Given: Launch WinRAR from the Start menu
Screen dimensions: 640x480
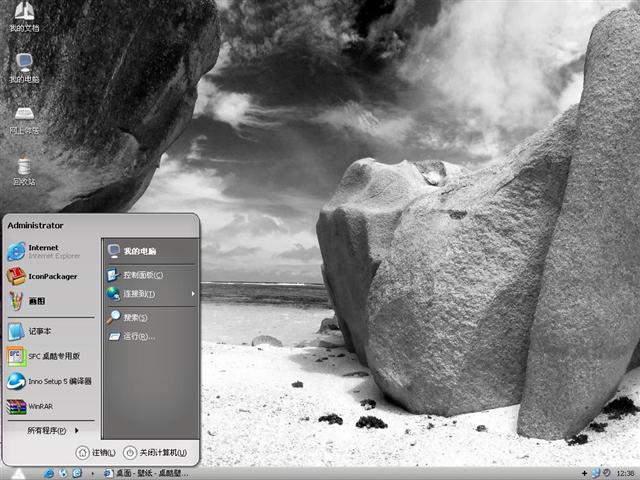Looking at the screenshot, I should [x=38, y=406].
